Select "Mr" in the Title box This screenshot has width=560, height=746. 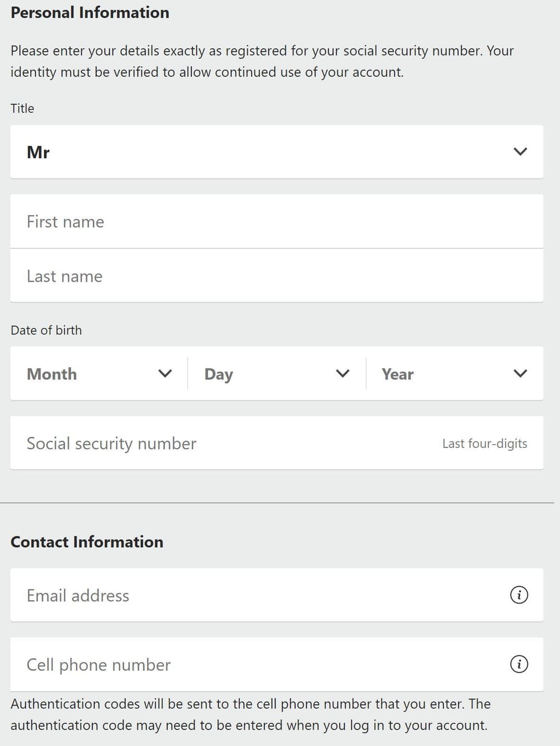[38, 152]
